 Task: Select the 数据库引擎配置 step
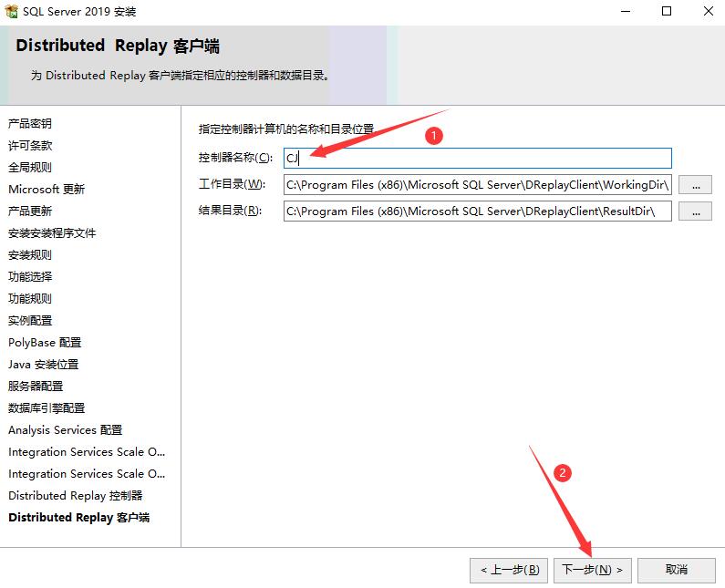[x=47, y=408]
